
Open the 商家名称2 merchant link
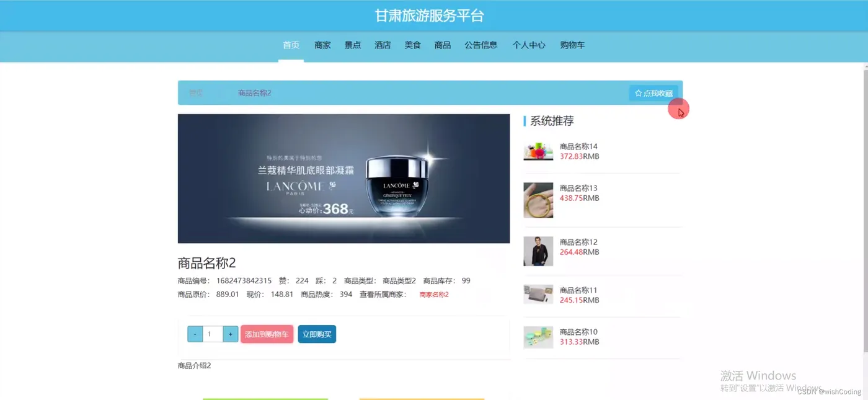coord(434,295)
